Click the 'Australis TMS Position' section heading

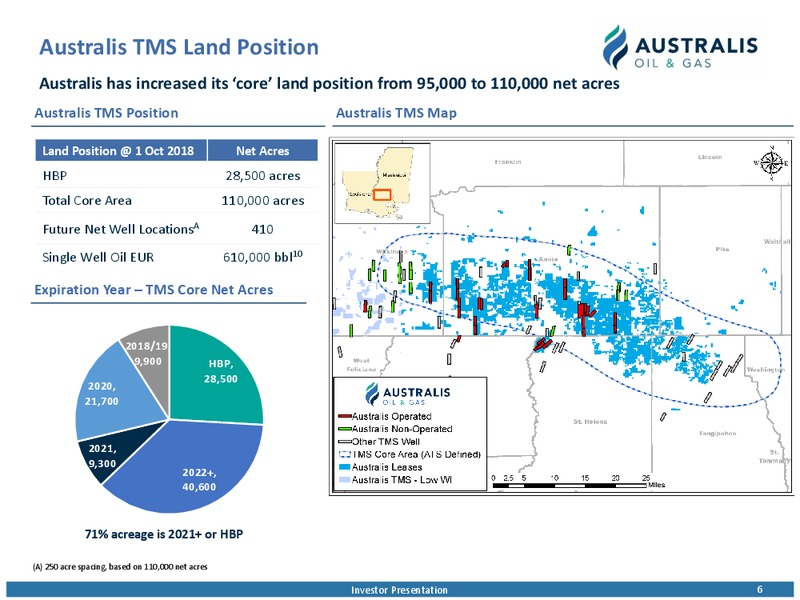tap(106, 113)
